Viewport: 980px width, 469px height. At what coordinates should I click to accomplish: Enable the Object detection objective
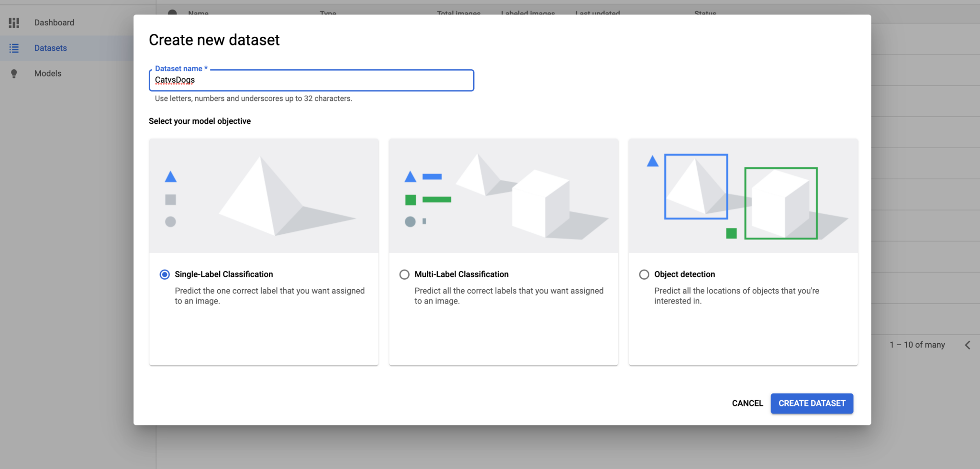click(644, 274)
